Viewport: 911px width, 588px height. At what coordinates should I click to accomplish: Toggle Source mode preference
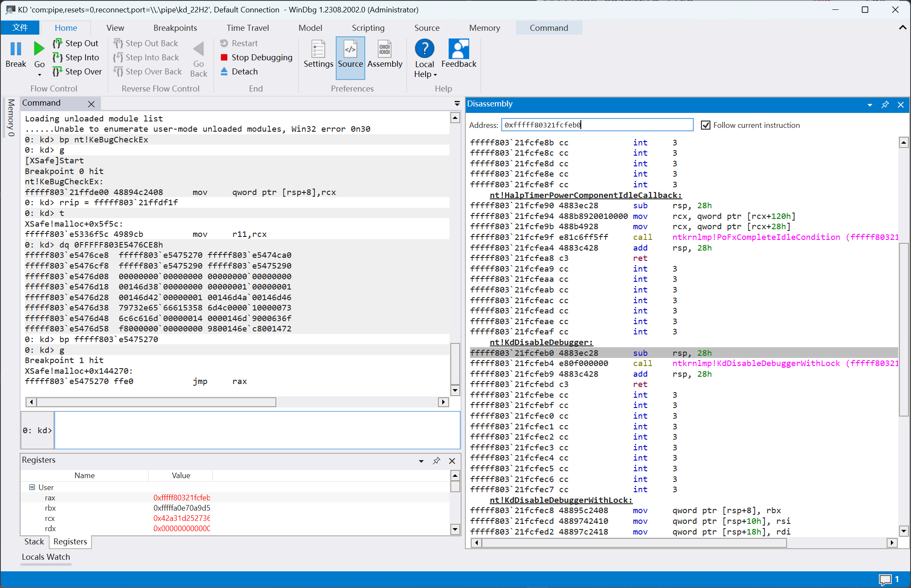(x=350, y=58)
